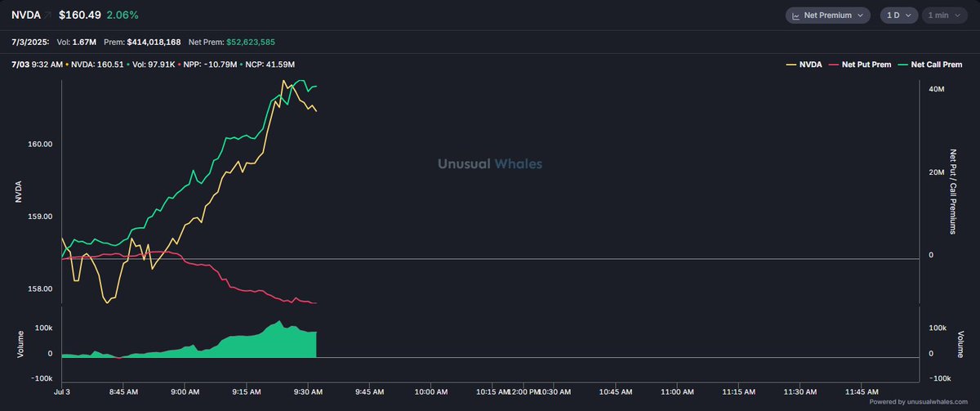Click the Vol: 97.91K hover value

154,64
